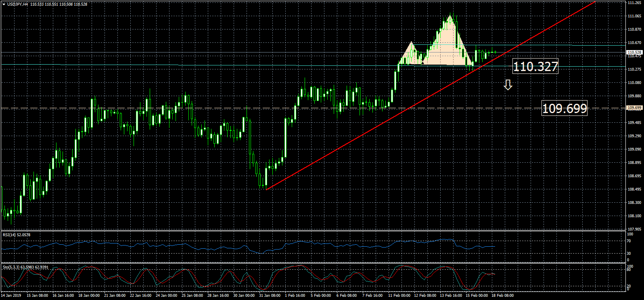Click the left shoulder beige triangle

pos(411,55)
